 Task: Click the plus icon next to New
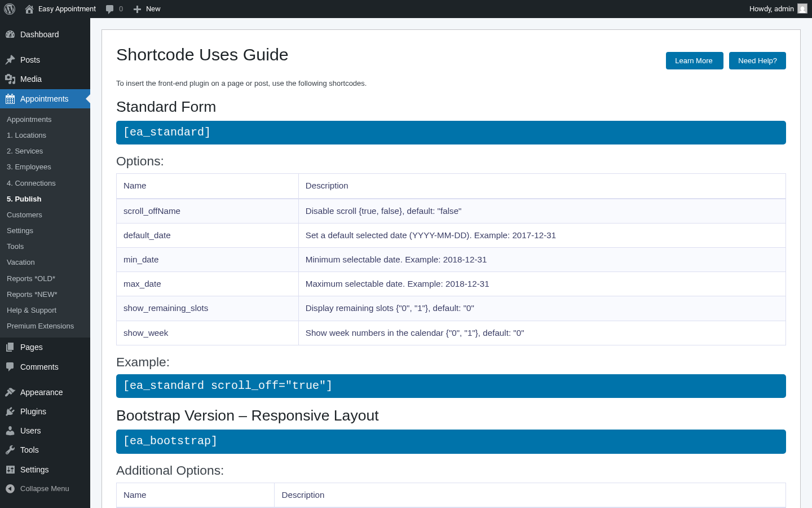pyautogui.click(x=137, y=9)
